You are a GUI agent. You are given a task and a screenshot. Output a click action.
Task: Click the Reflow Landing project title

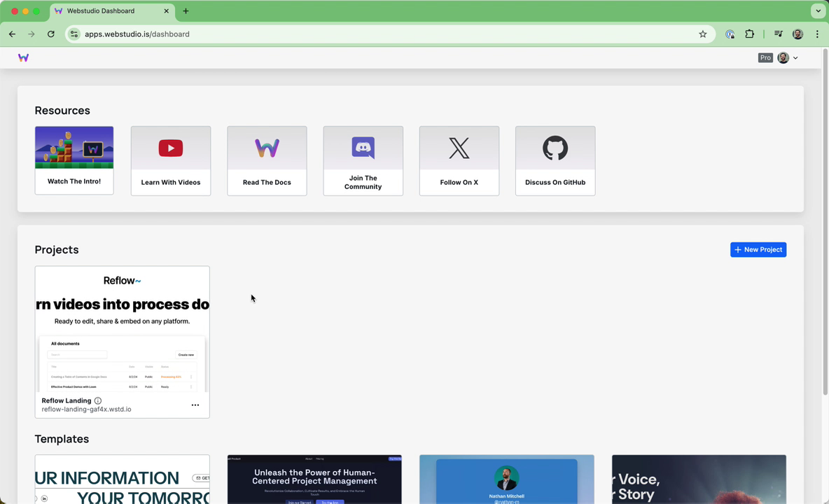(x=66, y=400)
